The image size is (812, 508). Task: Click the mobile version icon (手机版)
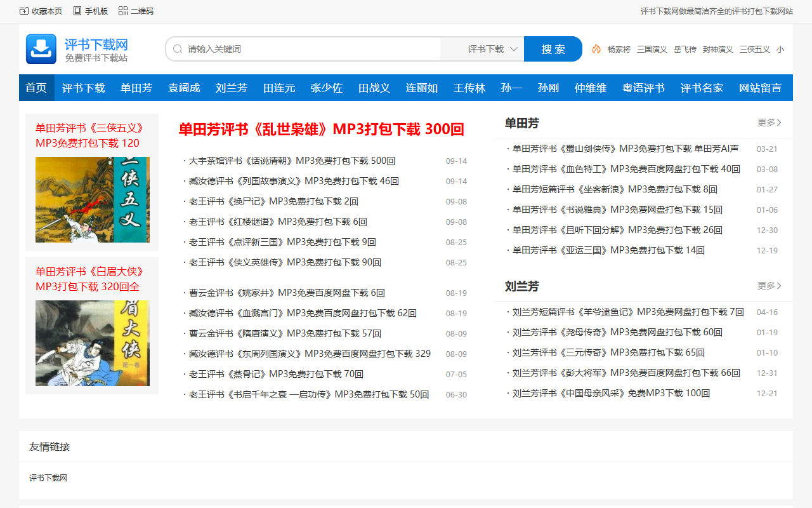[77, 11]
